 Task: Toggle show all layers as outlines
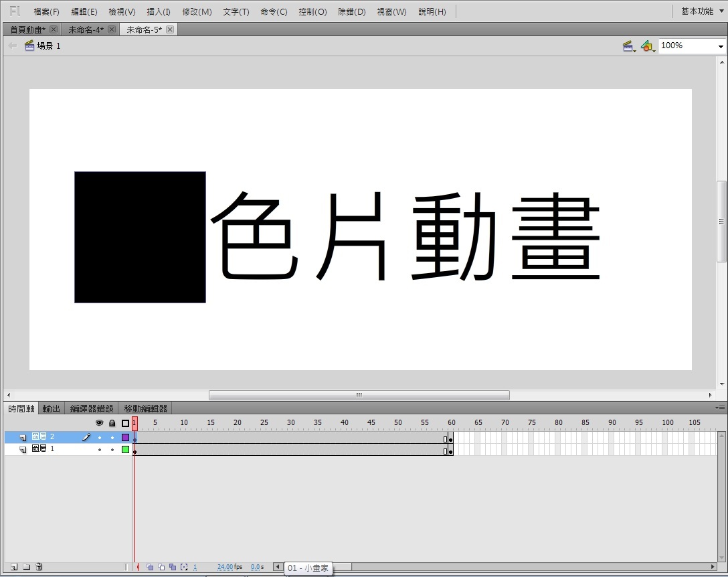(x=125, y=423)
